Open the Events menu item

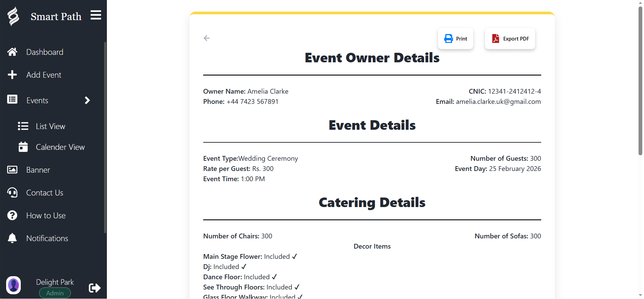pyautogui.click(x=37, y=100)
